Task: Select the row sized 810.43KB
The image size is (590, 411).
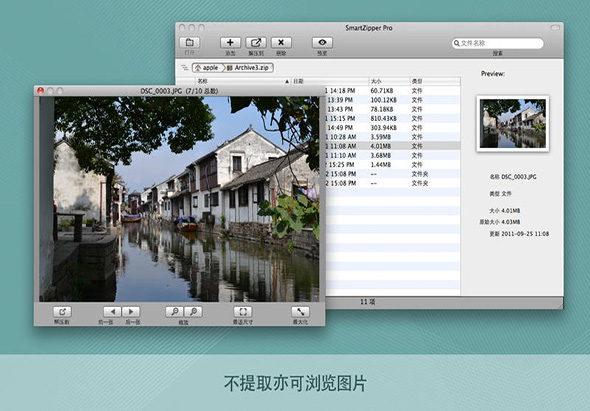Action: (392, 118)
